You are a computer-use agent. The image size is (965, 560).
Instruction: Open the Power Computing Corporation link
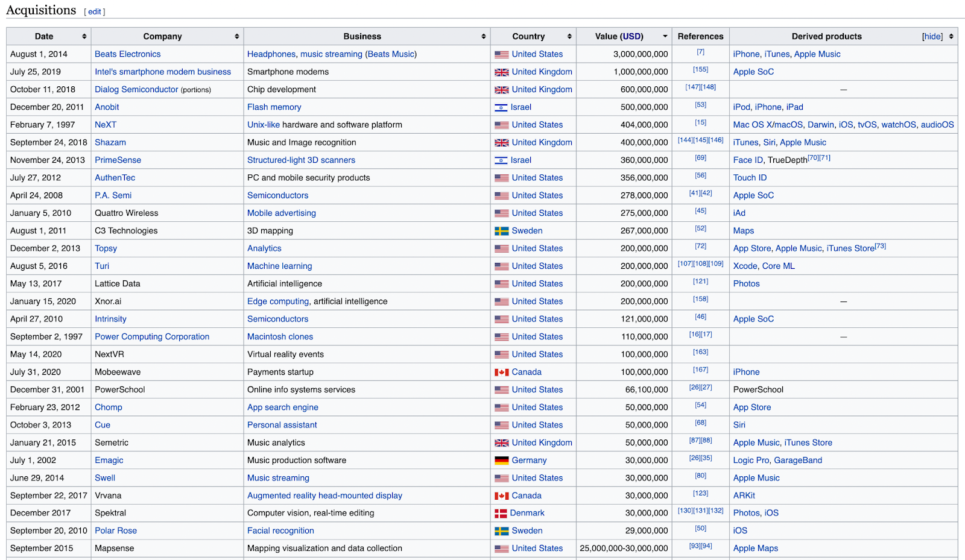152,337
